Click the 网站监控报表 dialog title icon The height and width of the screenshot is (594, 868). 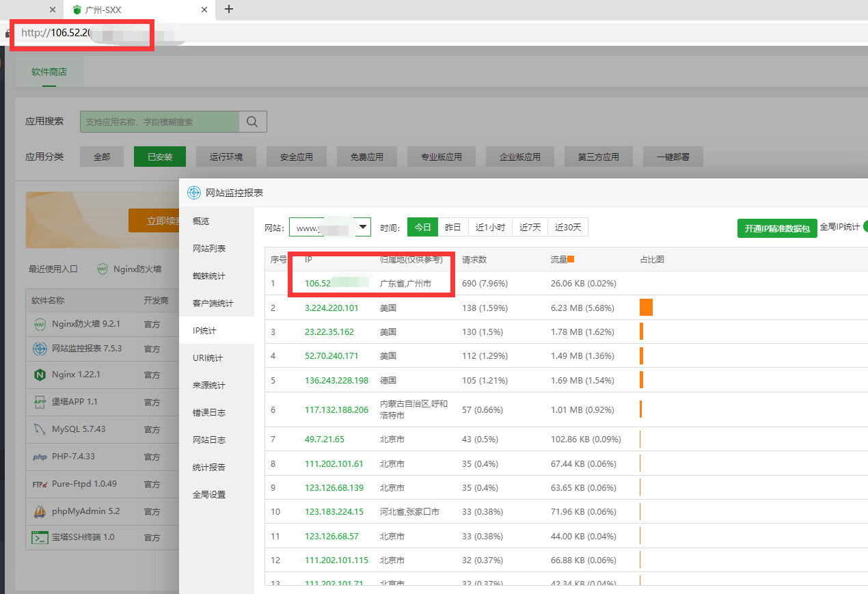pyautogui.click(x=194, y=193)
